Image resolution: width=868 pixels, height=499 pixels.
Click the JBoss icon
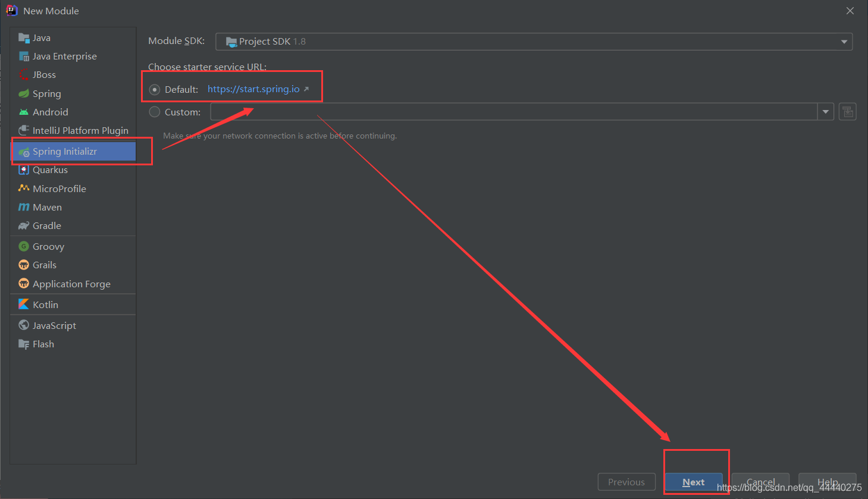click(x=24, y=75)
